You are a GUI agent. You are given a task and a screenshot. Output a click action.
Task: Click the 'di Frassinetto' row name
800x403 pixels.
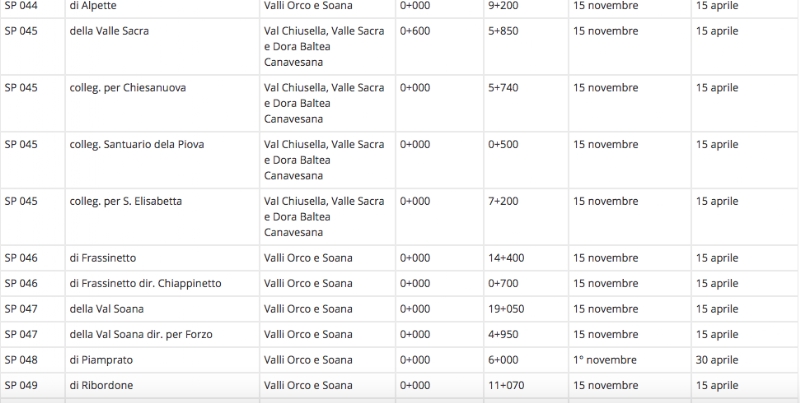[103, 258]
